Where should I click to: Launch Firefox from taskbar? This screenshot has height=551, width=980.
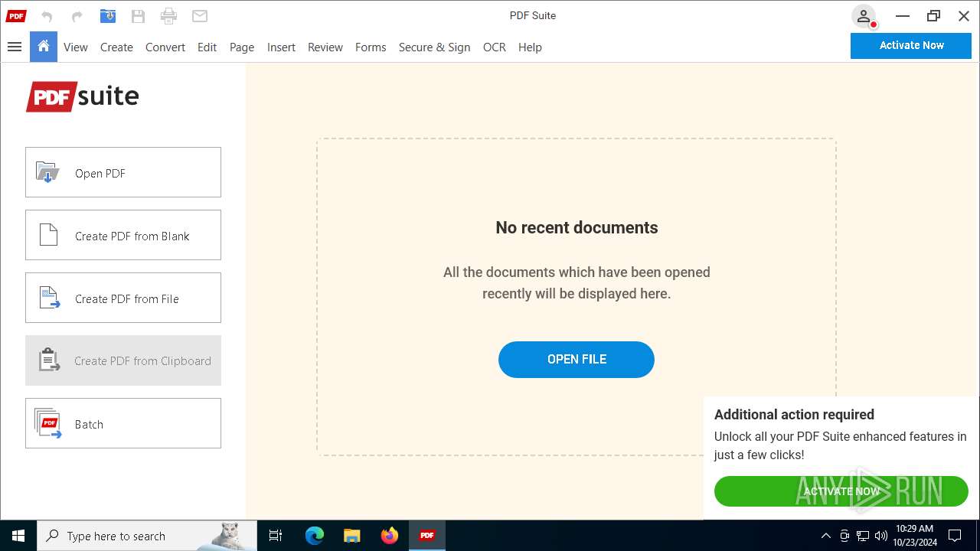pos(390,536)
